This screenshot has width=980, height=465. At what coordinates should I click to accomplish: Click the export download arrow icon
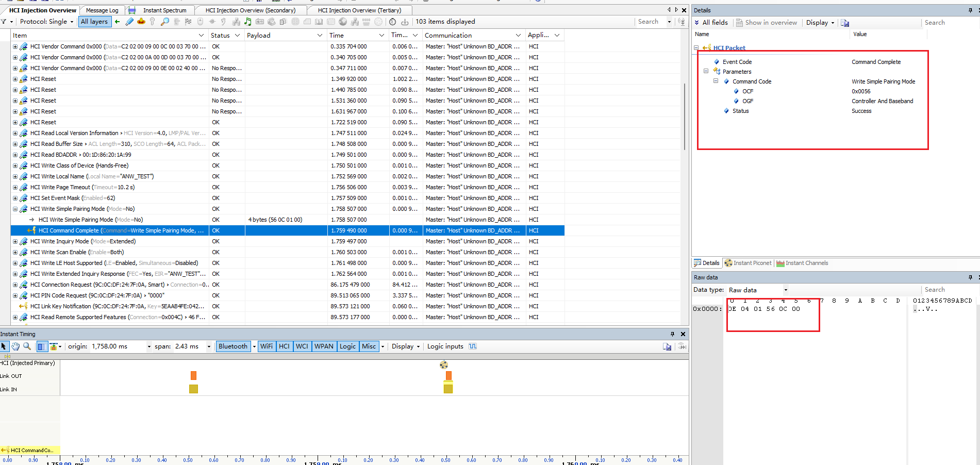[405, 22]
